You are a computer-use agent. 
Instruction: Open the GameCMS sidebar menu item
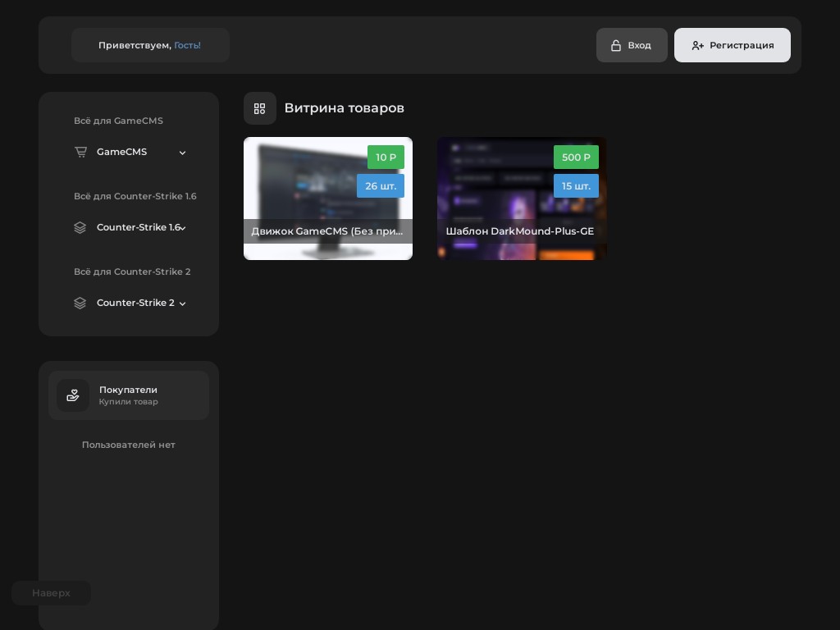[121, 152]
